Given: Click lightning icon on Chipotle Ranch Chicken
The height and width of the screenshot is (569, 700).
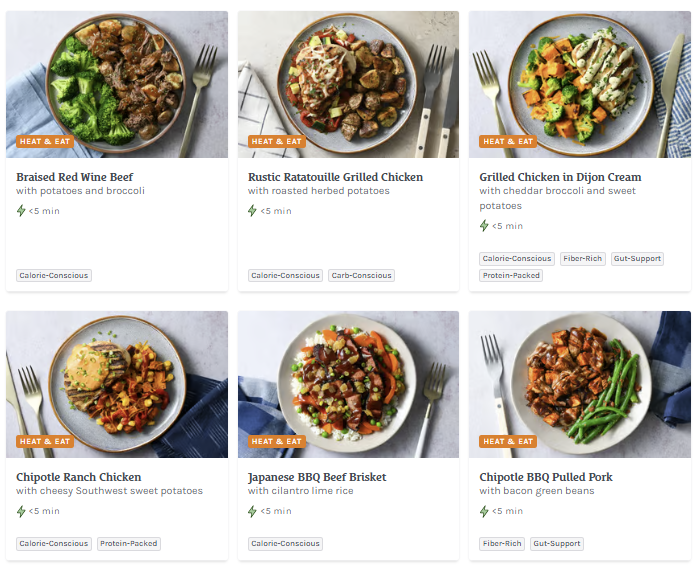Looking at the screenshot, I should point(21,511).
